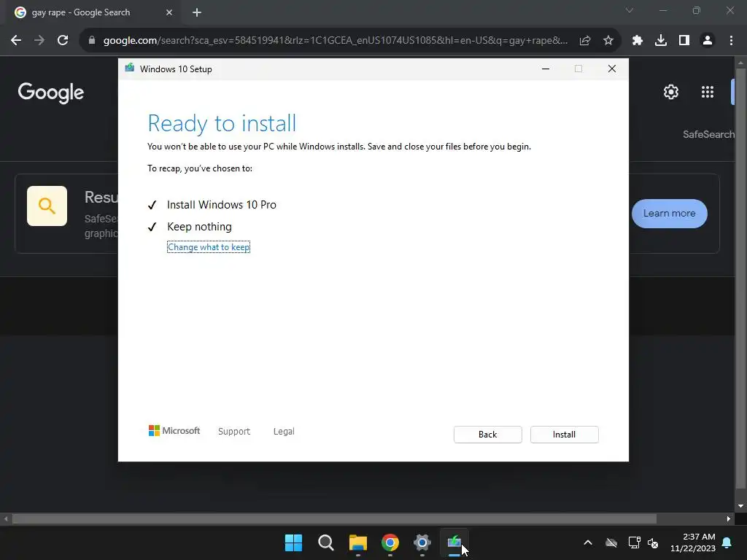Screen dimensions: 747x560
Task: Open the tab search chevron in Chrome
Action: click(x=630, y=10)
